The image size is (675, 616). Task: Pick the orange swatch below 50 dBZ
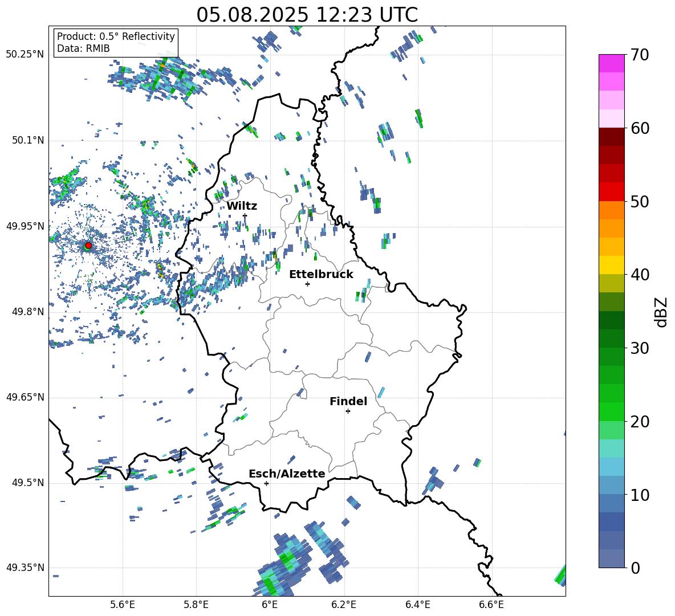pyautogui.click(x=611, y=210)
